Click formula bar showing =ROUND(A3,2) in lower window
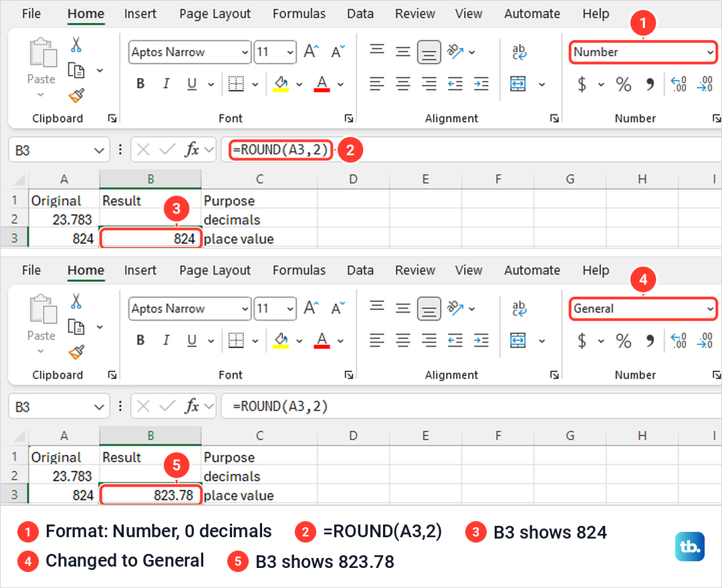 coord(471,406)
